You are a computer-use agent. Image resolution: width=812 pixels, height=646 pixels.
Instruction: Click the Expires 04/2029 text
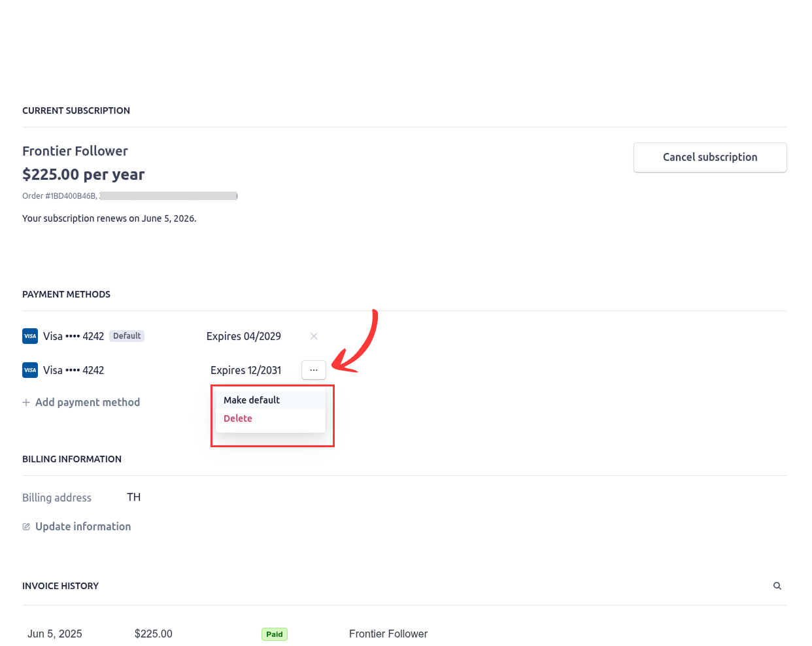244,336
